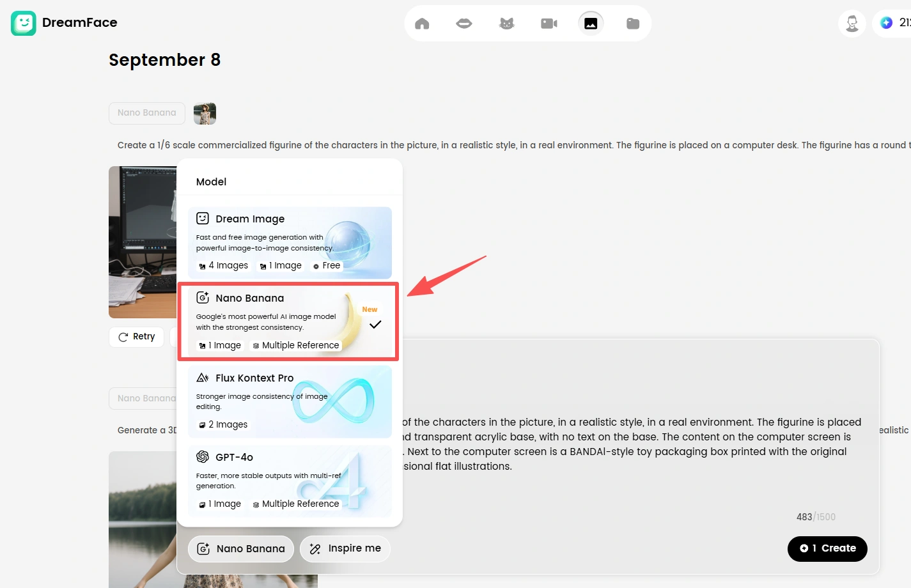911x588 pixels.
Task: Click the blue credits star icon
Action: point(886,23)
